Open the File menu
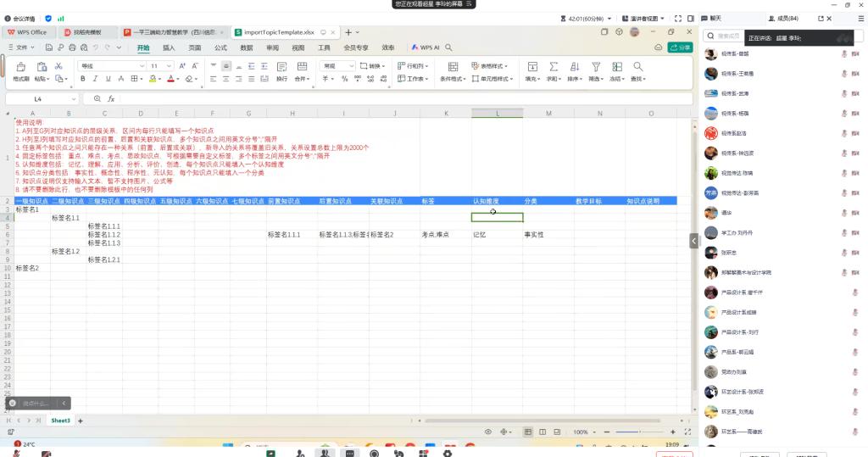 [x=21, y=47]
